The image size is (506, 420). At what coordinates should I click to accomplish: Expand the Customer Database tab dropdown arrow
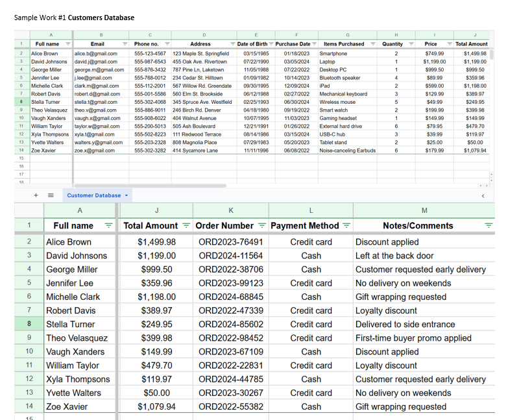[126, 195]
